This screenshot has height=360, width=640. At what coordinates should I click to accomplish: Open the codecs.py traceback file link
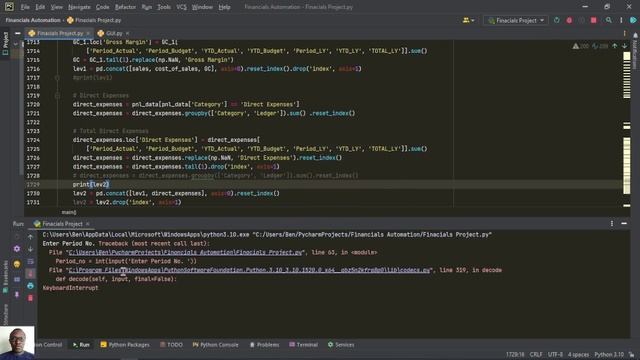249,270
